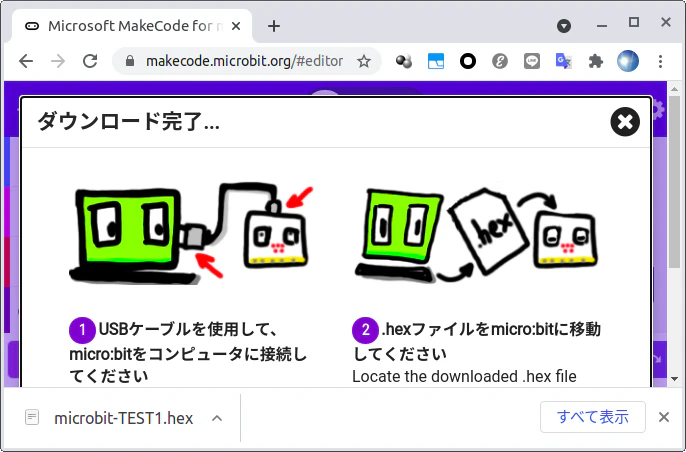The image size is (686, 452).
Task: Click the file icon beside microbit-TEST1.hex
Action: (32, 417)
